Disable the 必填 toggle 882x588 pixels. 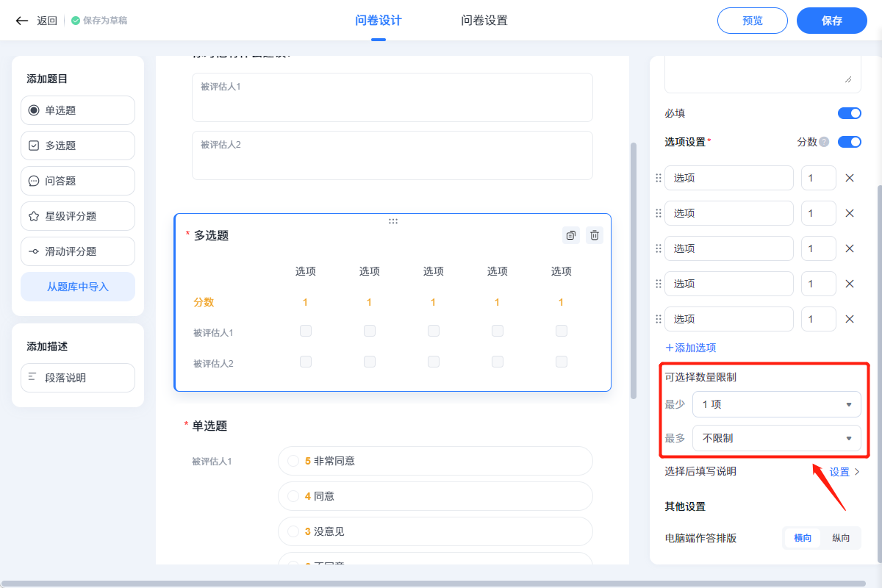click(850, 113)
